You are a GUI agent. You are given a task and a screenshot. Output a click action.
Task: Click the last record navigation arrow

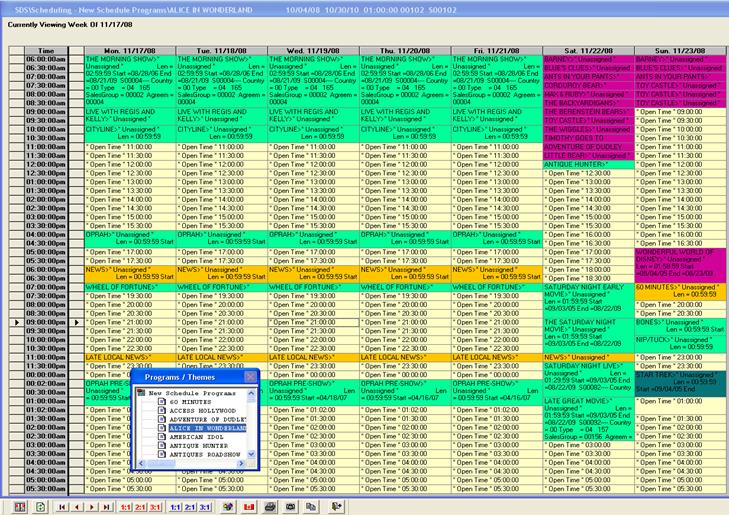[x=106, y=506]
